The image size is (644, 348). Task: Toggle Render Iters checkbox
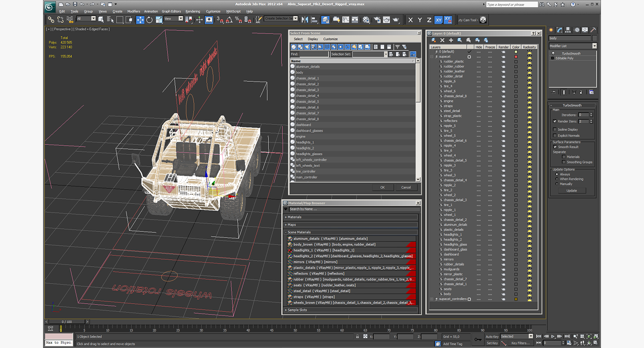point(555,121)
